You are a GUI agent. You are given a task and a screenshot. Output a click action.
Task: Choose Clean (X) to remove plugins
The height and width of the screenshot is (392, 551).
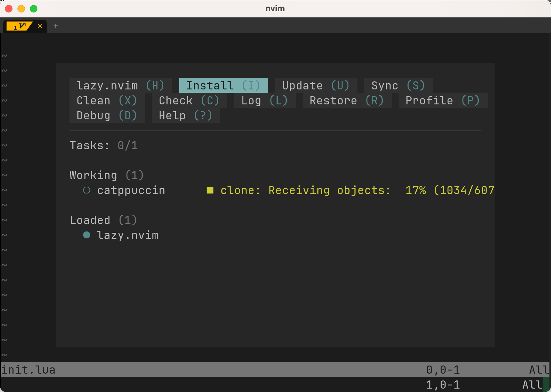[x=107, y=100]
